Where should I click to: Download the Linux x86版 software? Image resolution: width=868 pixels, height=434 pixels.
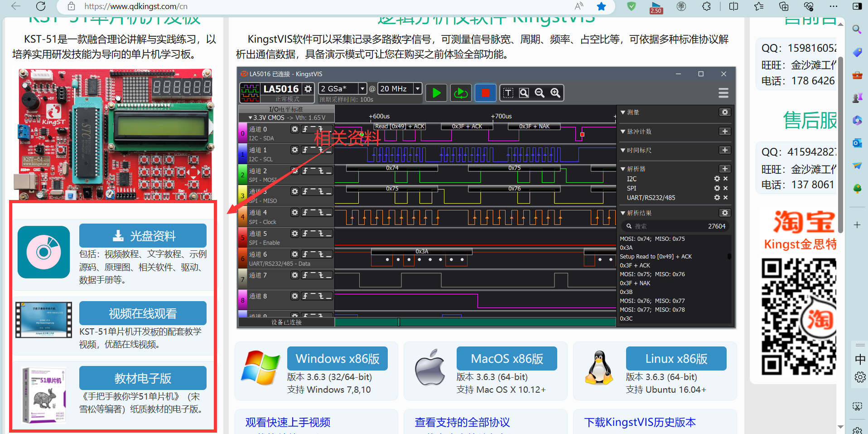676,359
